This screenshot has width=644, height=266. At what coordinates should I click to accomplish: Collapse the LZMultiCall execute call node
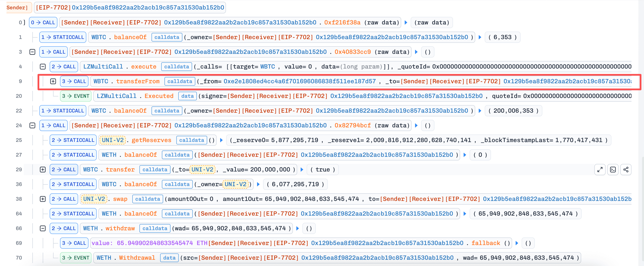pos(43,67)
